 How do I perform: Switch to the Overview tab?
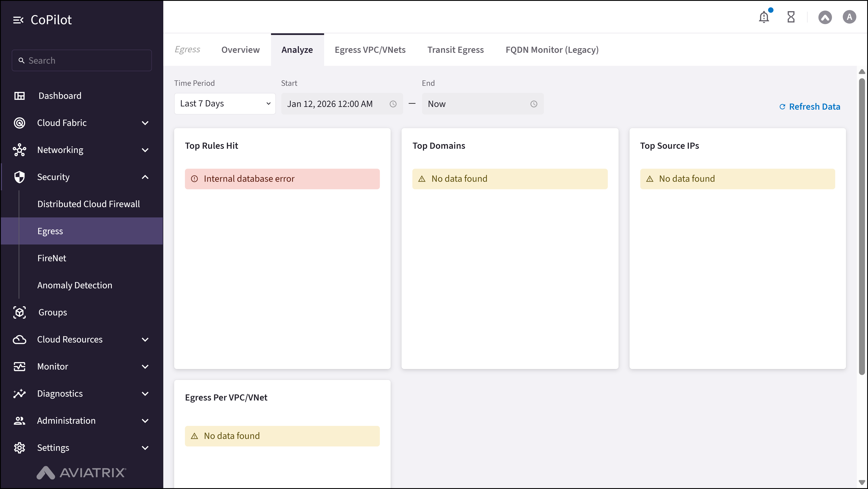(x=240, y=50)
